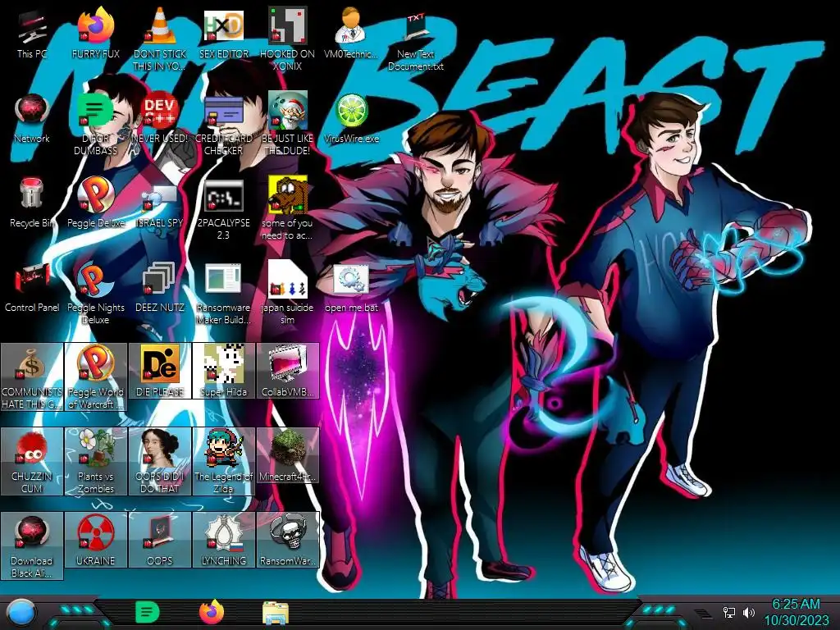
Task: Click the blue Start orb
Action: point(21,613)
